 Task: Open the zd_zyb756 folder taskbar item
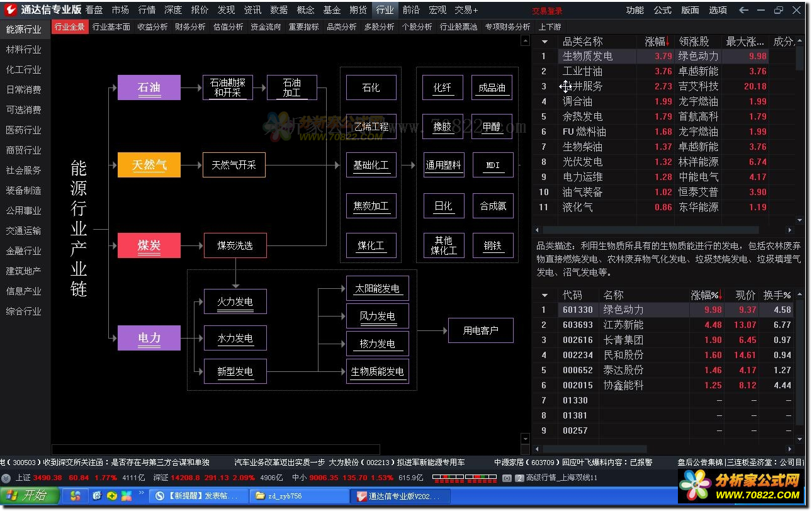coord(298,496)
